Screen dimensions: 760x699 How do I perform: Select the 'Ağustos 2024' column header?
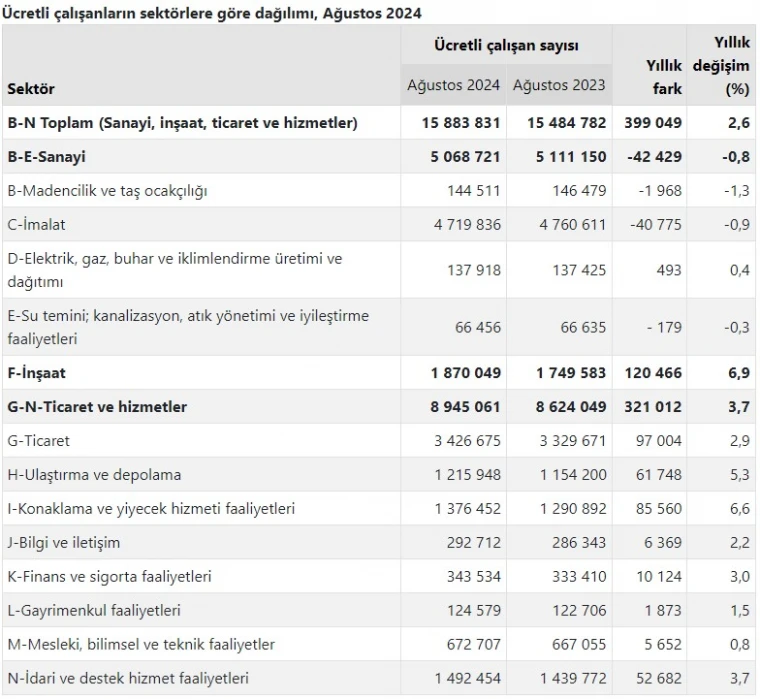coord(454,85)
